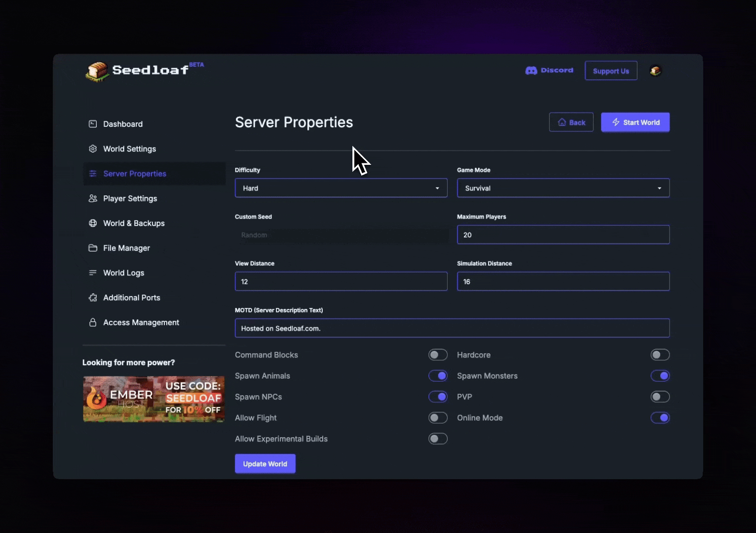Click the Server Properties page heading
756x533 pixels.
(294, 122)
